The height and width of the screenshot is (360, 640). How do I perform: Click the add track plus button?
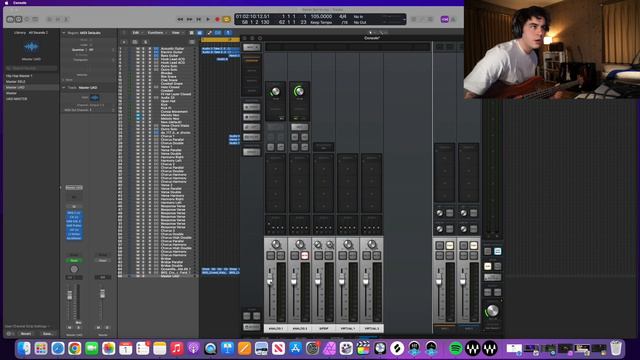[124, 42]
